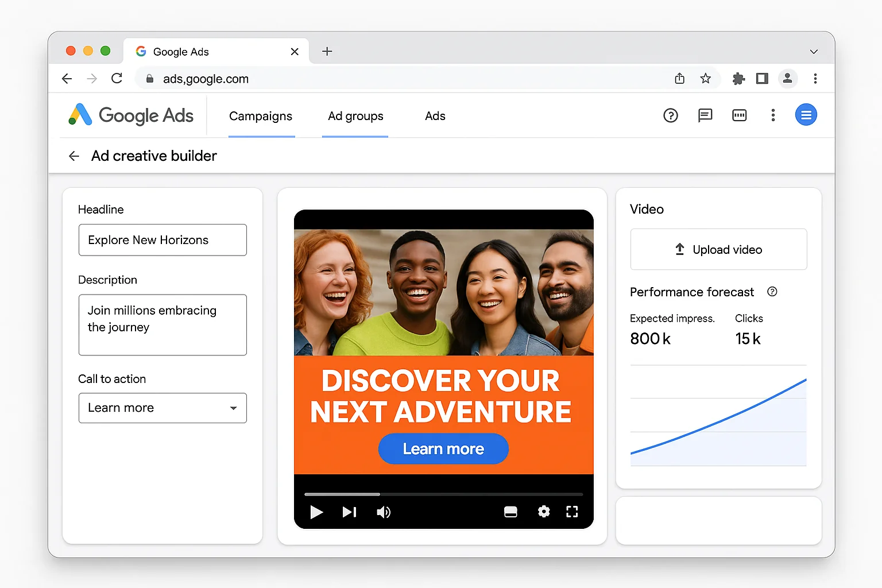This screenshot has width=882, height=588.
Task: Click Learn more in the ad preview
Action: 443,448
